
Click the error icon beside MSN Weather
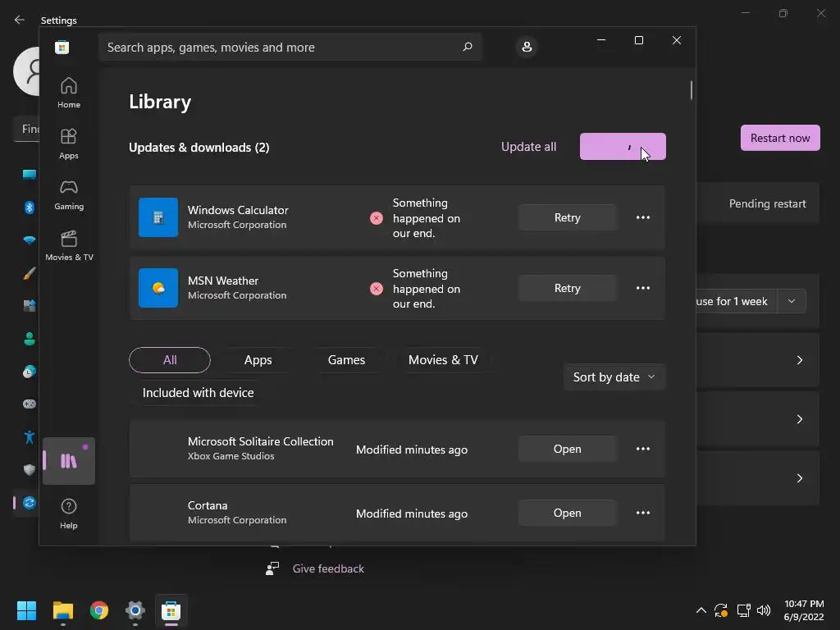377,289
